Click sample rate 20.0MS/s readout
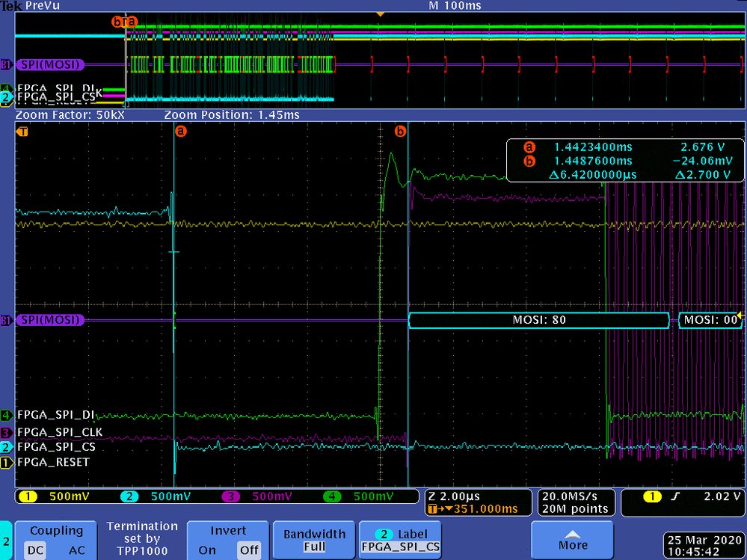747x560 pixels. point(569,496)
